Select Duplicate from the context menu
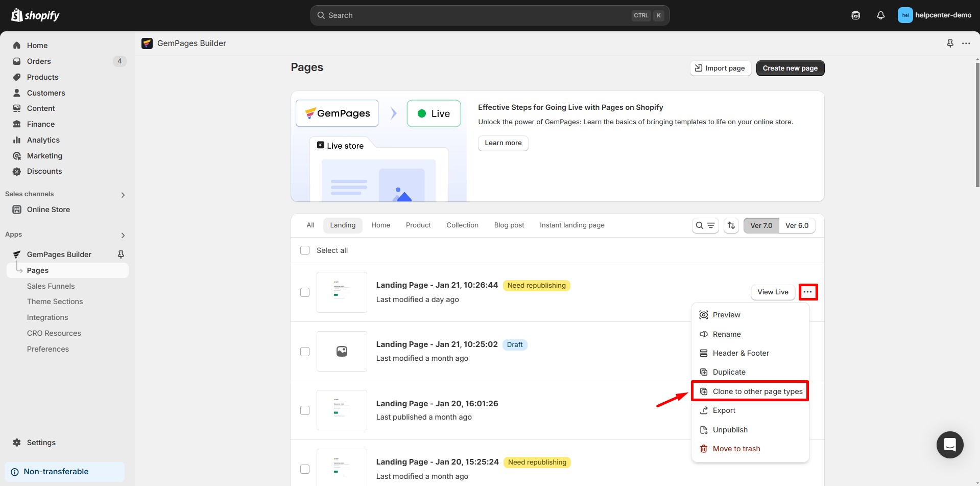 click(729, 372)
